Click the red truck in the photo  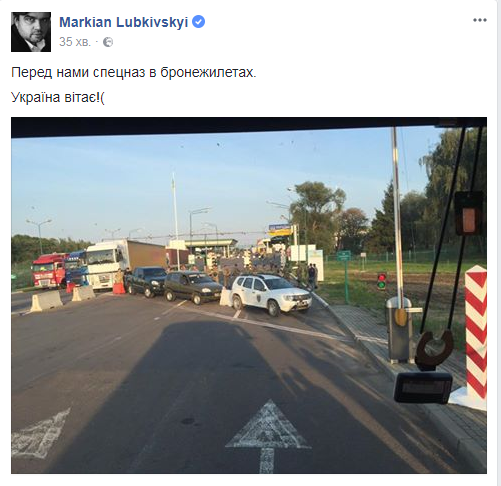49,270
